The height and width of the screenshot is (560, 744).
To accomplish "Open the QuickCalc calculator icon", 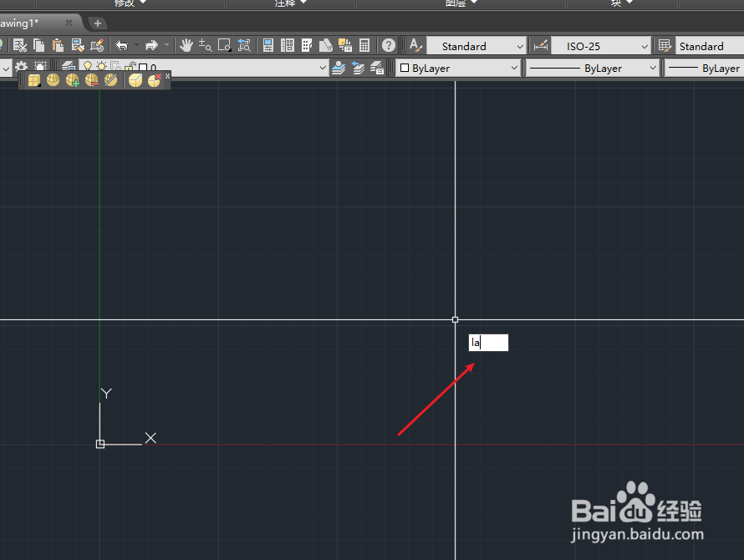I will pos(364,46).
